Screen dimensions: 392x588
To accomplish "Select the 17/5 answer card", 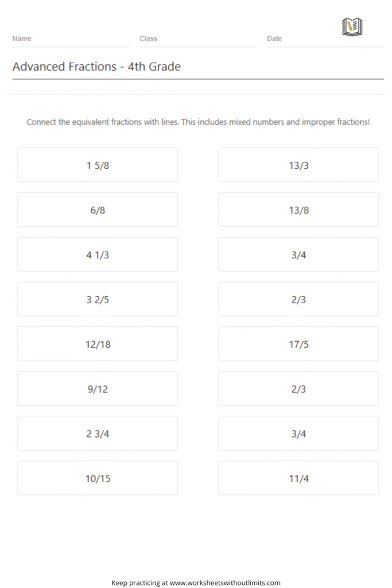I will [298, 344].
